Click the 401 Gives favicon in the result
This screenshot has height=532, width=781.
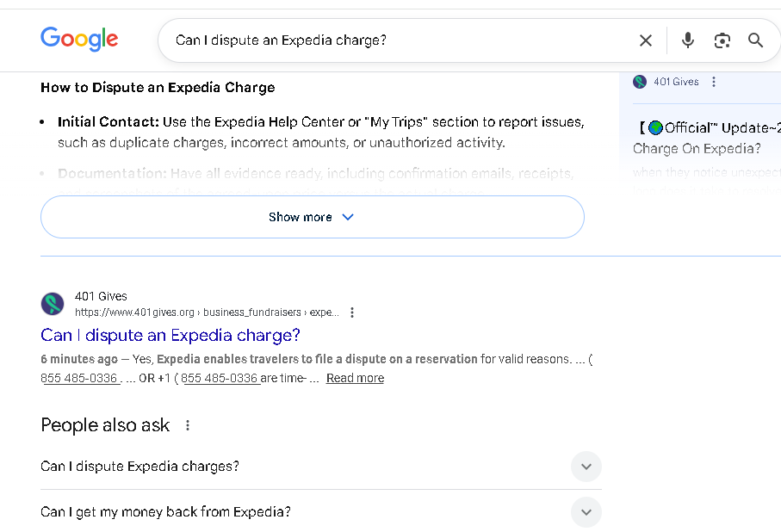click(x=52, y=304)
